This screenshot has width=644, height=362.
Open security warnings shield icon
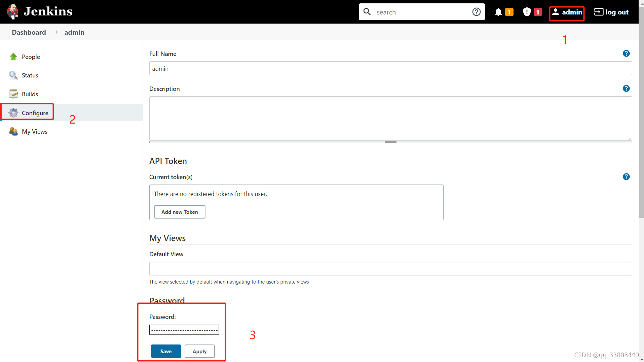(527, 12)
